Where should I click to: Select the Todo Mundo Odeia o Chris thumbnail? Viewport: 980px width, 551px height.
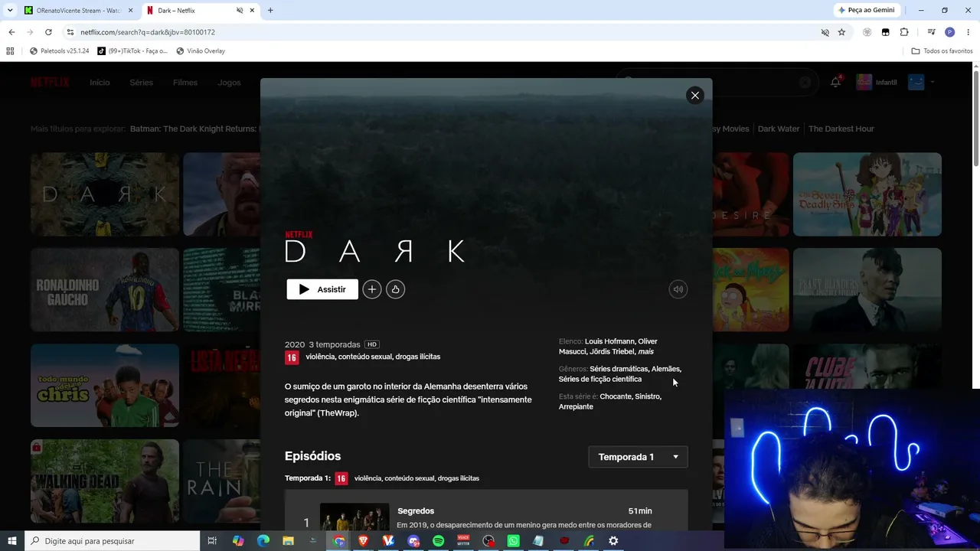tap(105, 386)
